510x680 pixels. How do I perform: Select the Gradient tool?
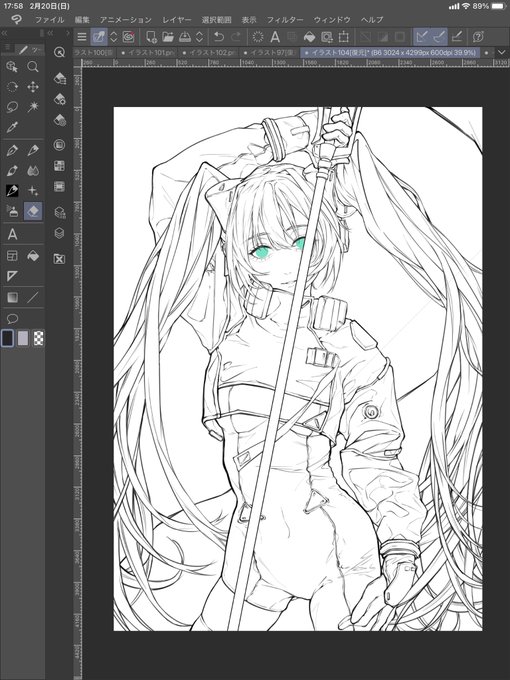tap(12, 298)
